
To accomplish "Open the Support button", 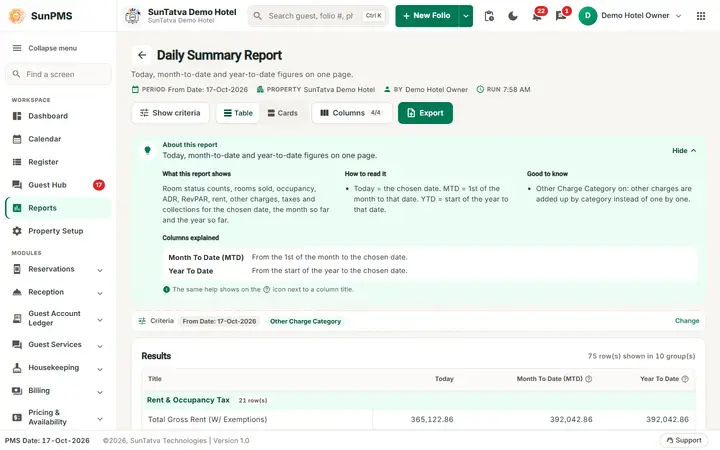I will click(684, 440).
